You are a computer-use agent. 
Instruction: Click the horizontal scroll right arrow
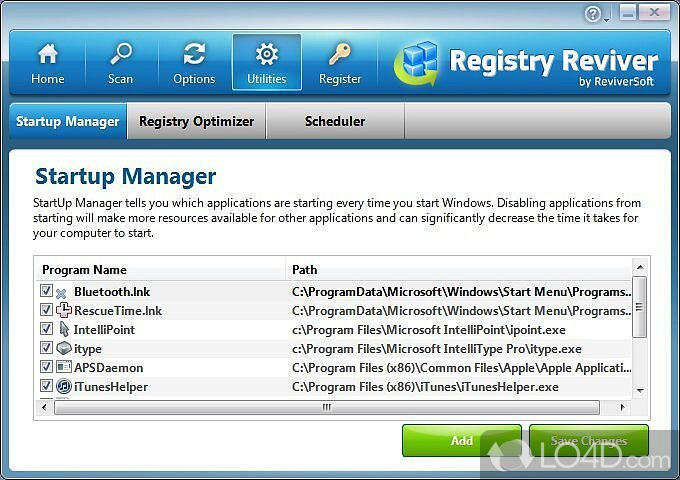point(622,407)
